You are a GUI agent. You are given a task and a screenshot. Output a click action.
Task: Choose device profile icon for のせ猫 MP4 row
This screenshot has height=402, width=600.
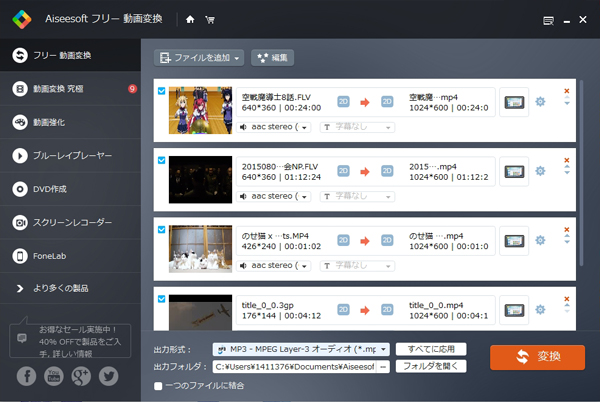(514, 241)
